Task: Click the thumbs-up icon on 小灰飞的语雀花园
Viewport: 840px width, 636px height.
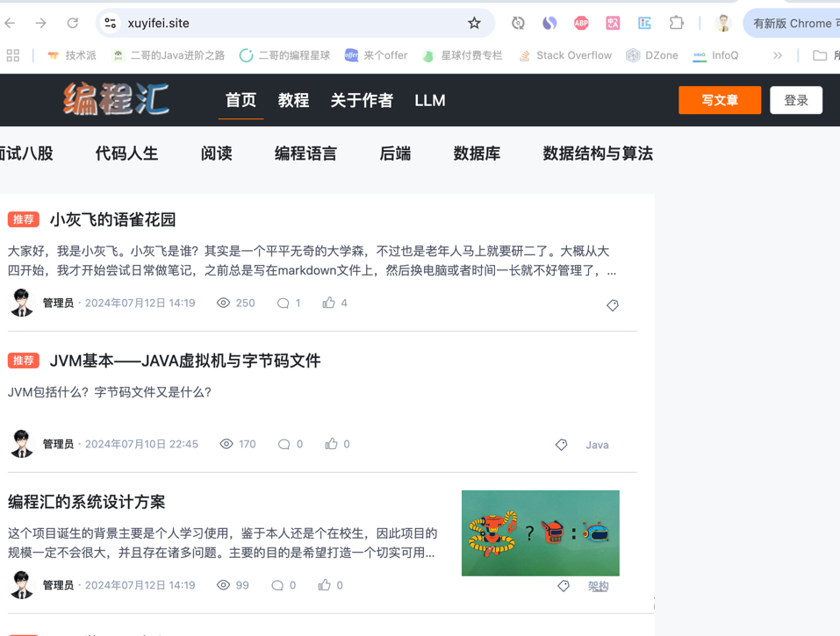Action: (328, 303)
